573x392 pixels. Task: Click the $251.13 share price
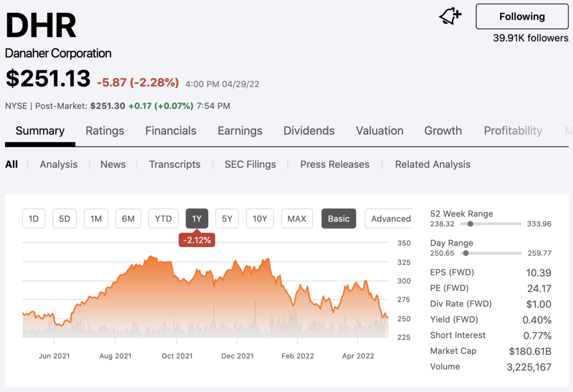pos(48,78)
